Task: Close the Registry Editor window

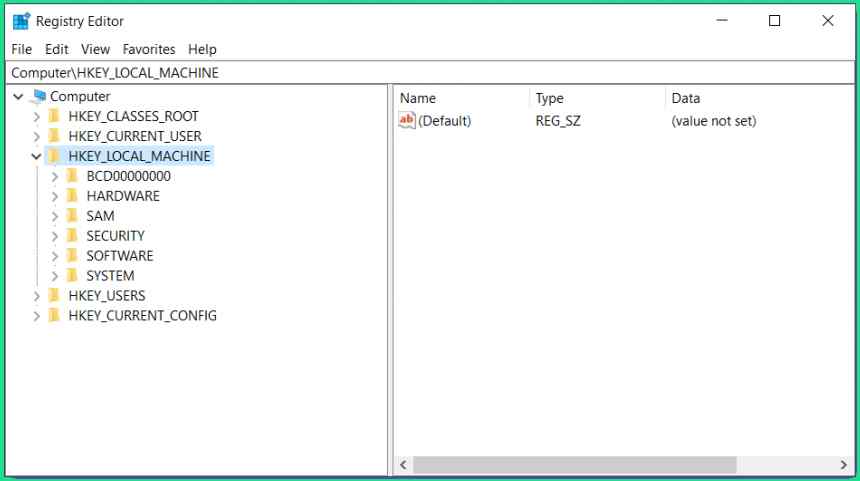Action: 828,21
